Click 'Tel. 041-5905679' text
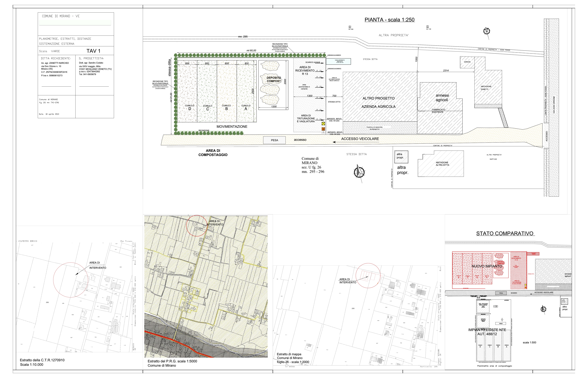 (x=88, y=74)
